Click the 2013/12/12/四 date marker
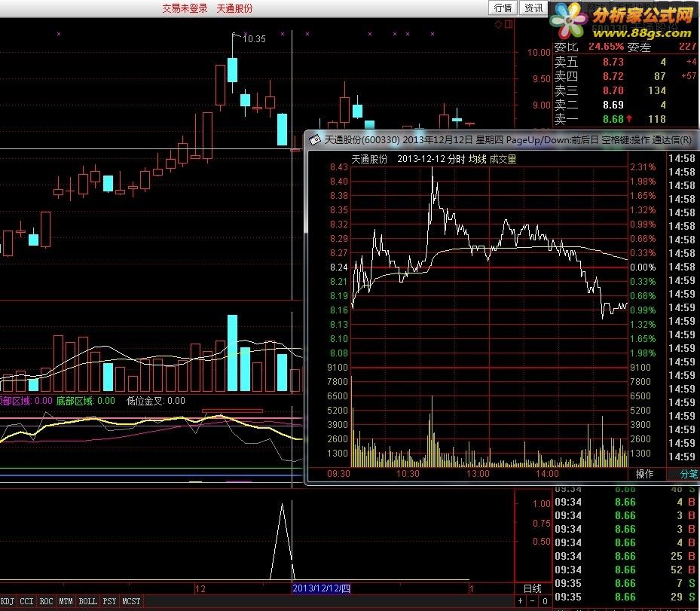 (x=322, y=588)
